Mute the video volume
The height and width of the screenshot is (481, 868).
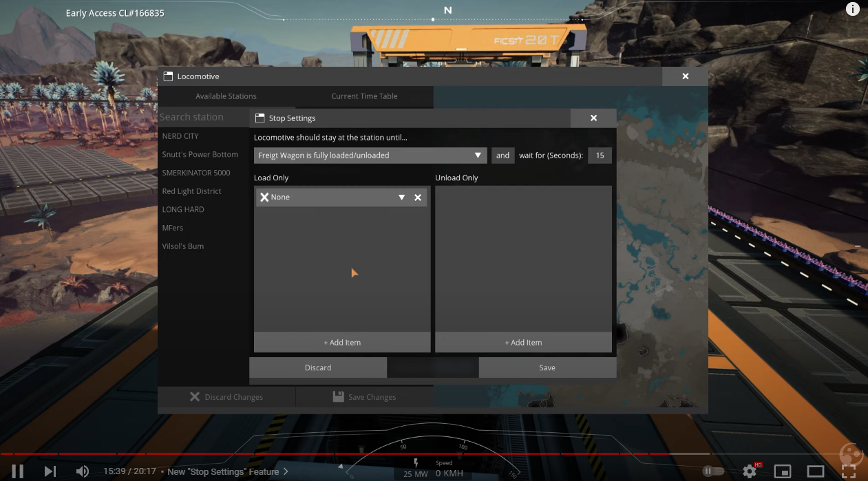coord(83,471)
